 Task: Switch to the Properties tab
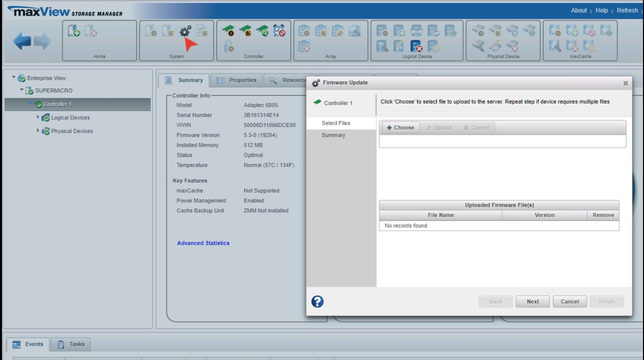click(236, 80)
